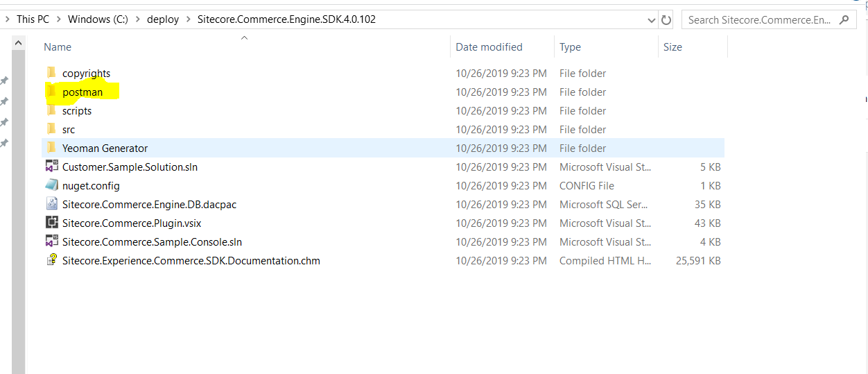Sort files by Size column
The height and width of the screenshot is (374, 868).
coord(672,47)
